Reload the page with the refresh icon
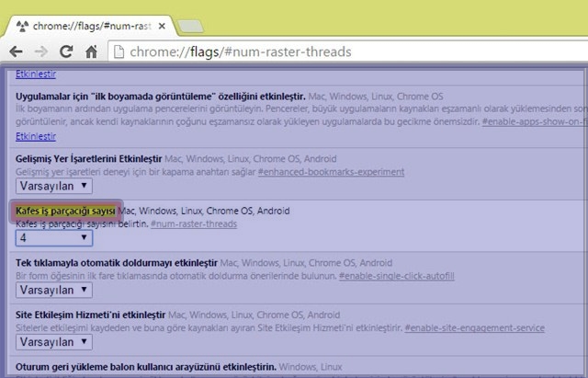 (66, 52)
